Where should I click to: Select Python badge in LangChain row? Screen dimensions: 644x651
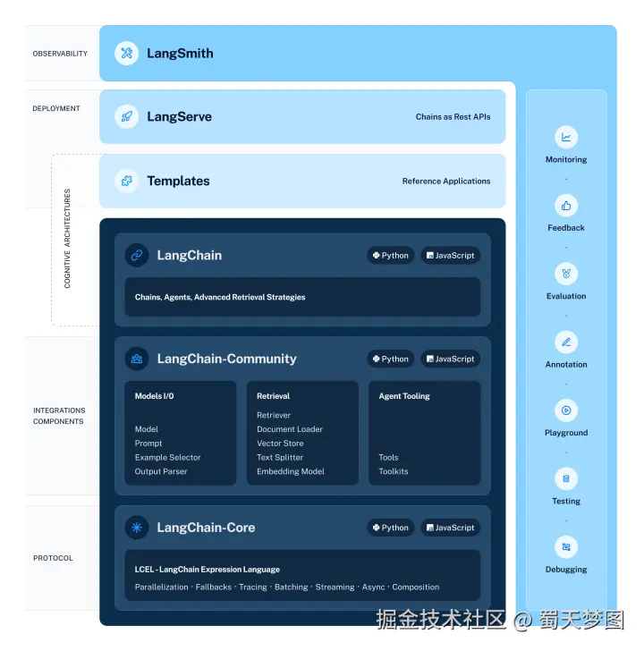[390, 256]
